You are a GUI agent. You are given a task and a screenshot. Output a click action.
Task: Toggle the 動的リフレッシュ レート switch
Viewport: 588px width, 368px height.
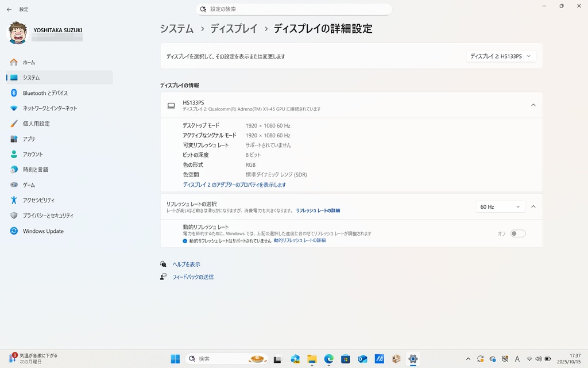tap(518, 233)
